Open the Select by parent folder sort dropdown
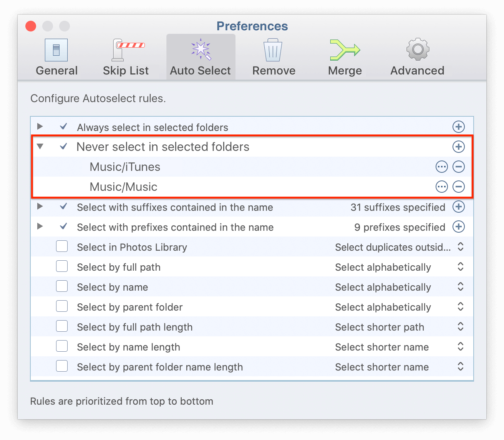 pos(400,307)
